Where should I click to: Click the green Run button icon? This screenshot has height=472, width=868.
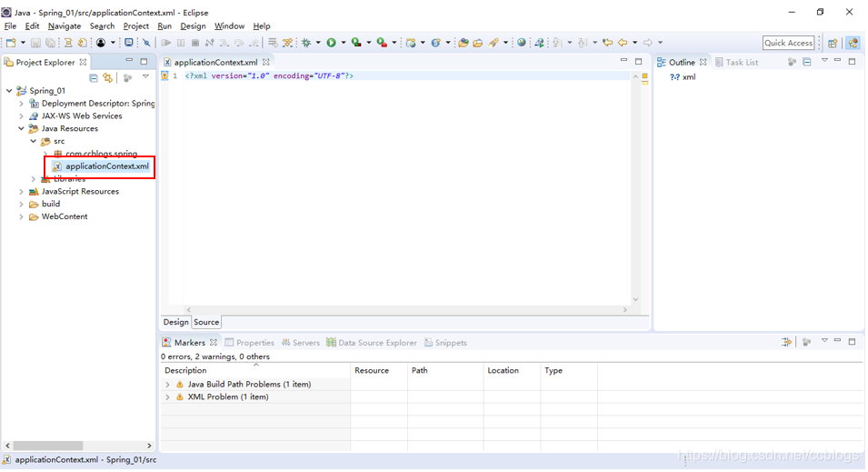pos(331,43)
